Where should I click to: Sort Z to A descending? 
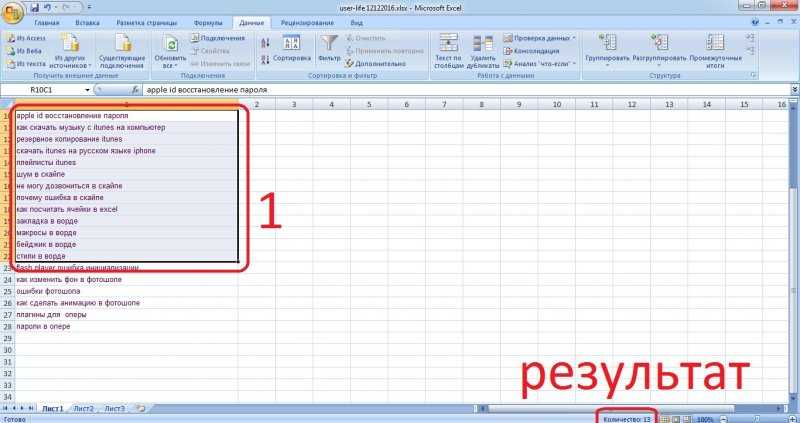[x=265, y=60]
